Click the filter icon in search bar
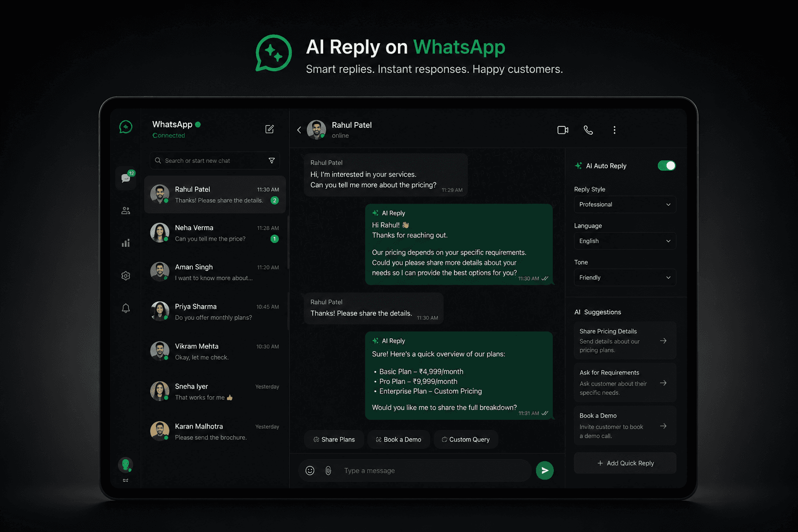This screenshot has height=532, width=798. coord(272,161)
